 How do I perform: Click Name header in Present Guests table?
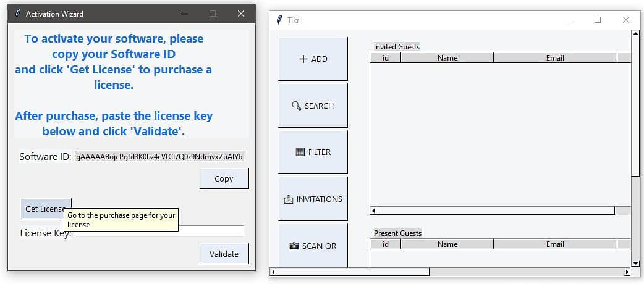(x=447, y=244)
